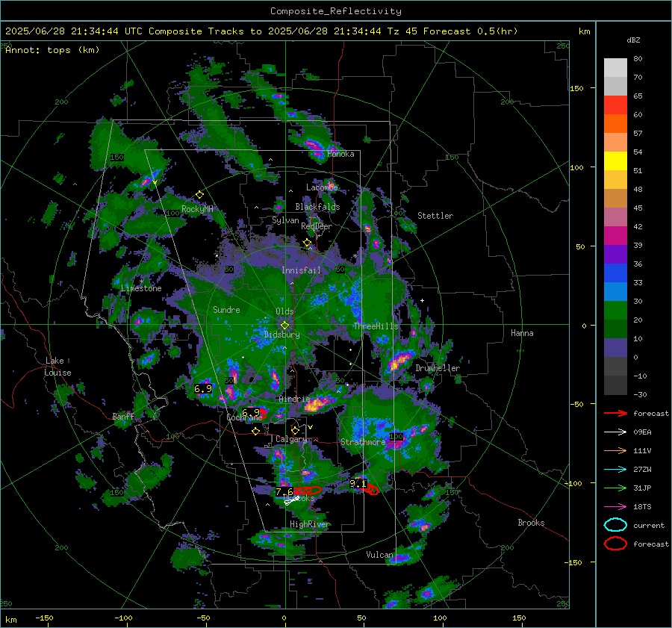The width and height of the screenshot is (672, 628).
Task: Click the Stettler city label
Action: click(435, 216)
